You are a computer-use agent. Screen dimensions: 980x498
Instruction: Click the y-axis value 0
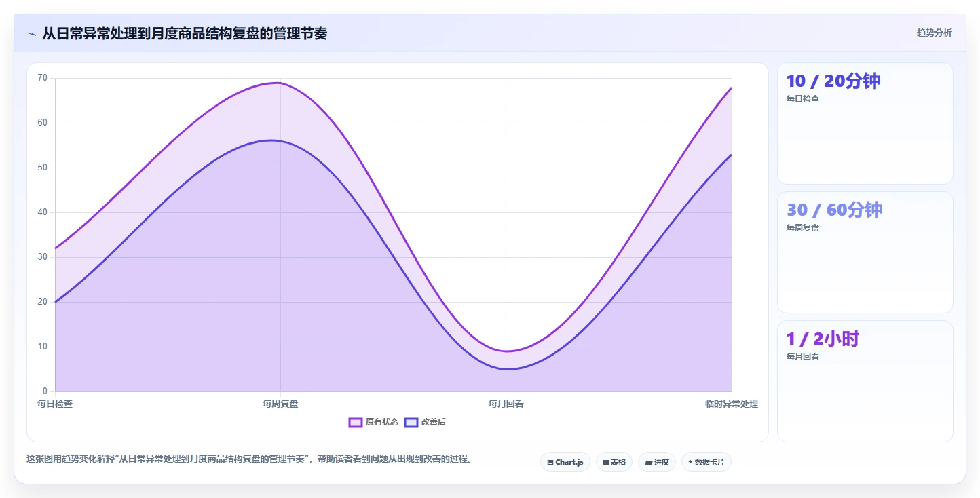pos(45,391)
